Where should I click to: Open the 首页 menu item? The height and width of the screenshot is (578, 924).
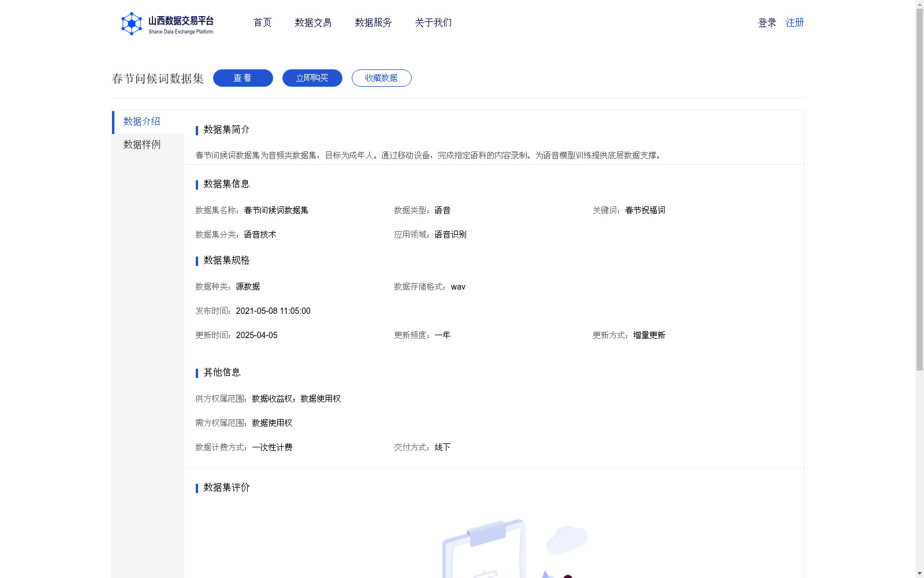[x=262, y=23]
